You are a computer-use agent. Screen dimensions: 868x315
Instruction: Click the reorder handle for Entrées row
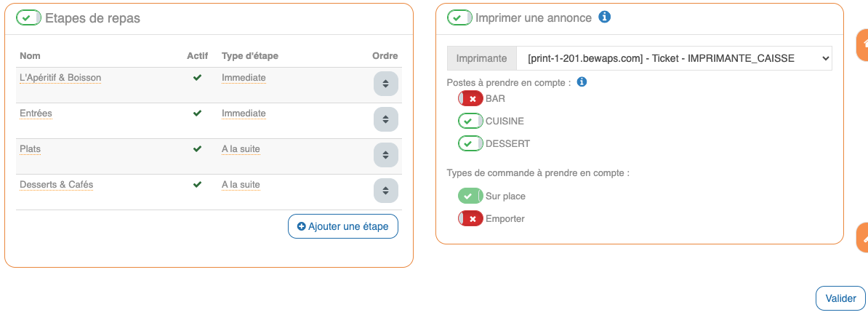pos(385,119)
